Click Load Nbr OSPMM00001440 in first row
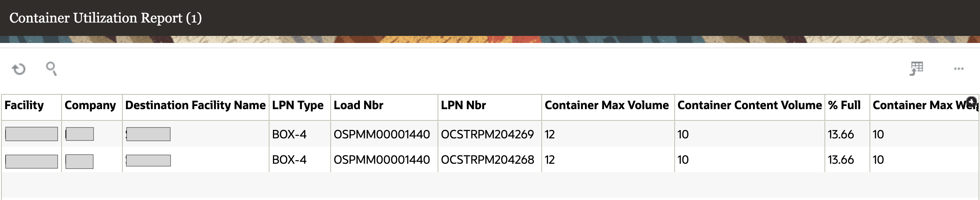The image size is (980, 200). [x=382, y=134]
